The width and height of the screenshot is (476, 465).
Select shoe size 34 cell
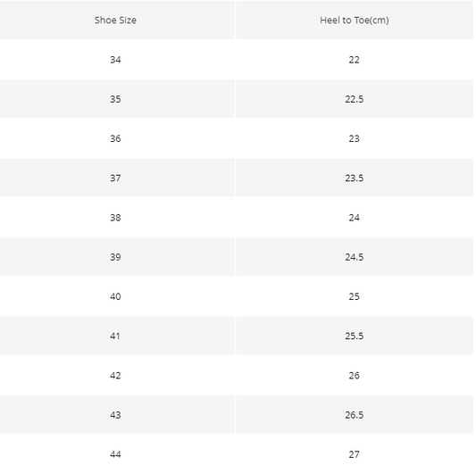(115, 60)
